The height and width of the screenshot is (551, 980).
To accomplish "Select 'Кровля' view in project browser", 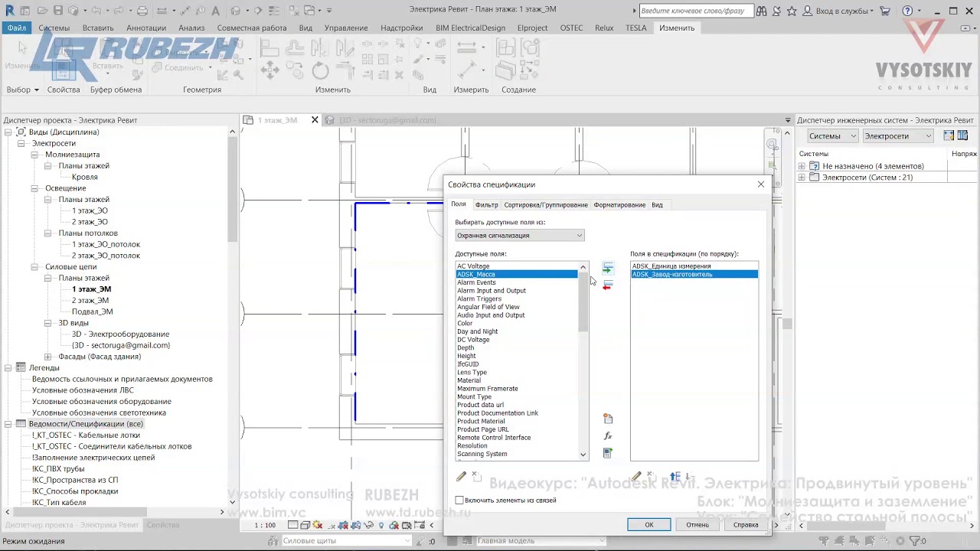I will pyautogui.click(x=84, y=177).
